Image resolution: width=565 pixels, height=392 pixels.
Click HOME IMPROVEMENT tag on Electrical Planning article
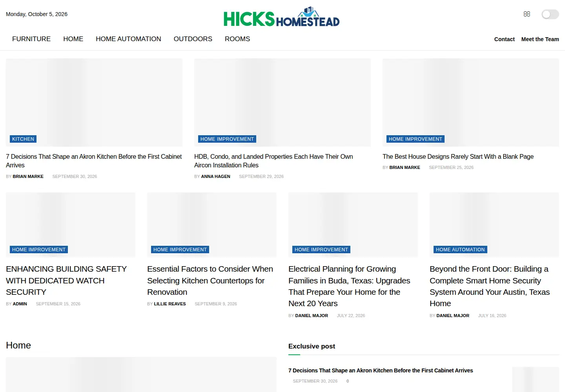[x=321, y=250]
